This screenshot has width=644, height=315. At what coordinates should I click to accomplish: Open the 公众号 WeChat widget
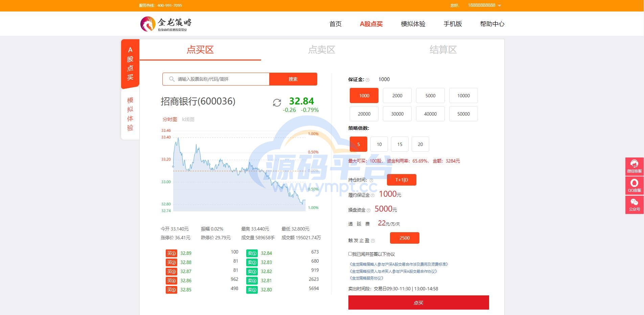(x=634, y=205)
